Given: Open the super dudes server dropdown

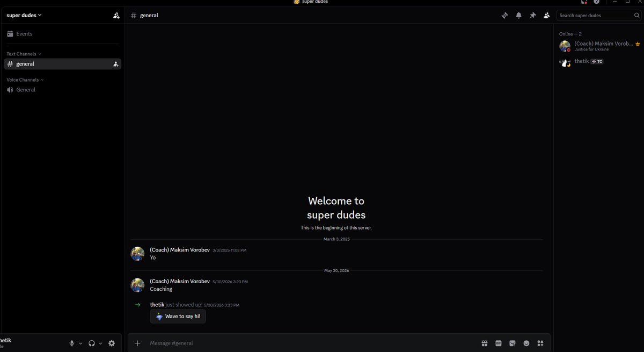Looking at the screenshot, I should tap(24, 15).
